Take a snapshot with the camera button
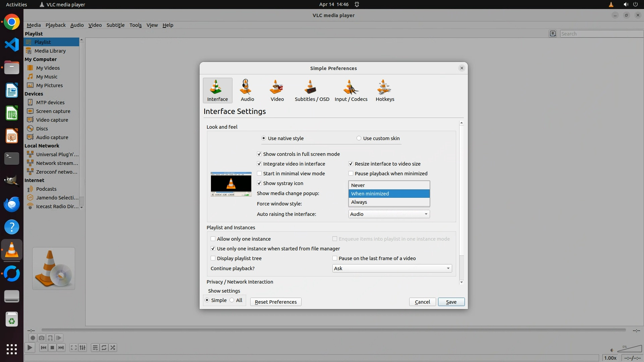 pos(41,338)
